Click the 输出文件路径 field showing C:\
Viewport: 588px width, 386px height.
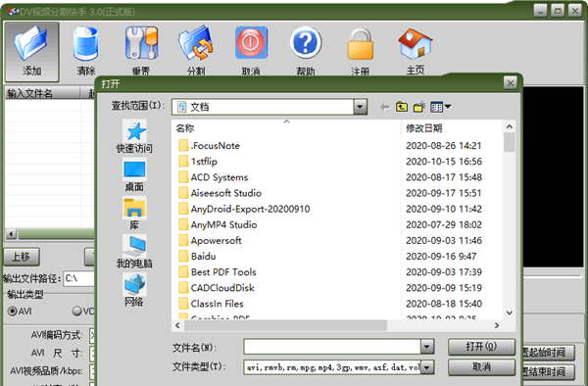point(78,279)
